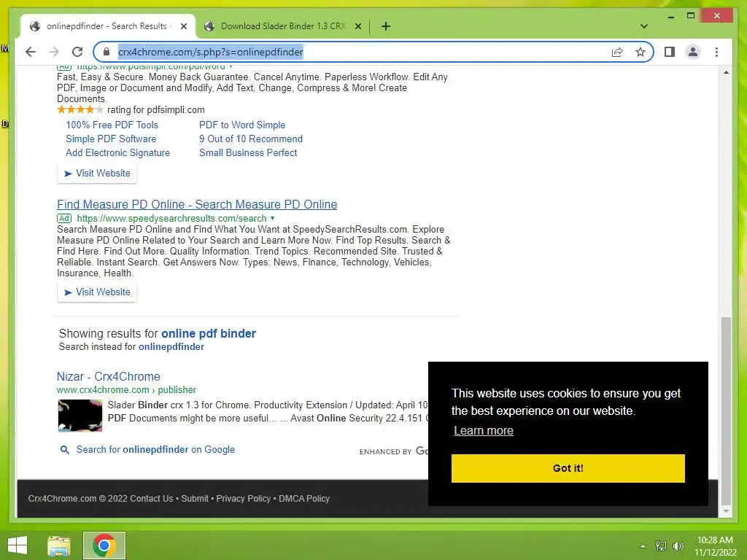Open the Windows Start menu
Viewport: 747px width, 560px height.
18,545
